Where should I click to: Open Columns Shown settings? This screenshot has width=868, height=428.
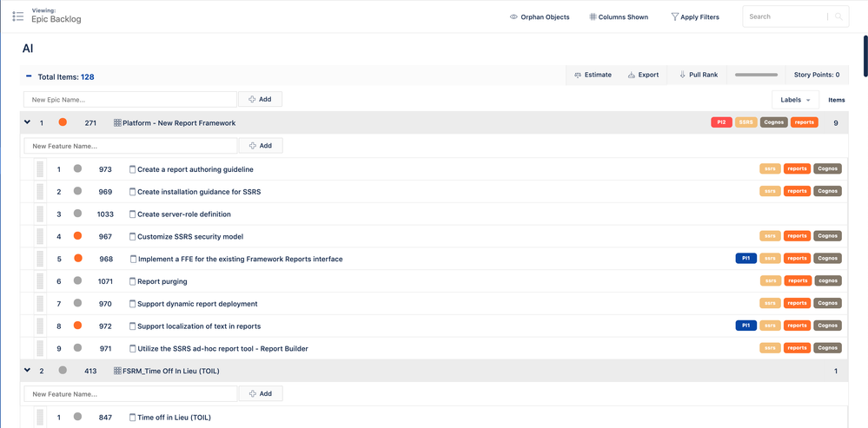pyautogui.click(x=619, y=17)
